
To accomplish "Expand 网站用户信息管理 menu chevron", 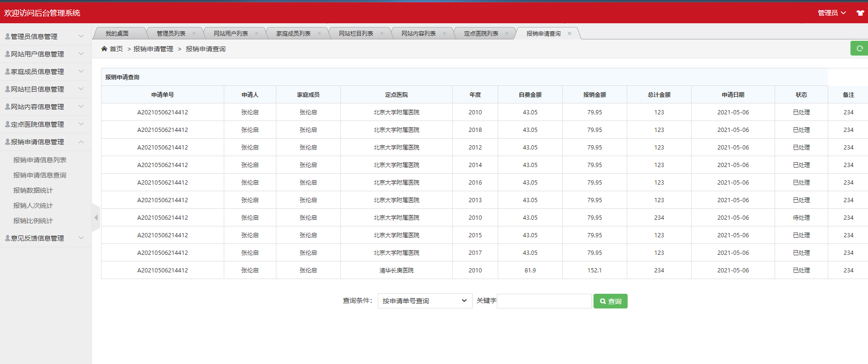I will [81, 54].
